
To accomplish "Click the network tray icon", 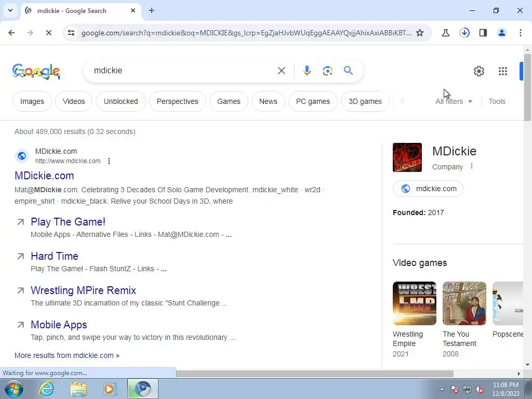I will (x=467, y=389).
